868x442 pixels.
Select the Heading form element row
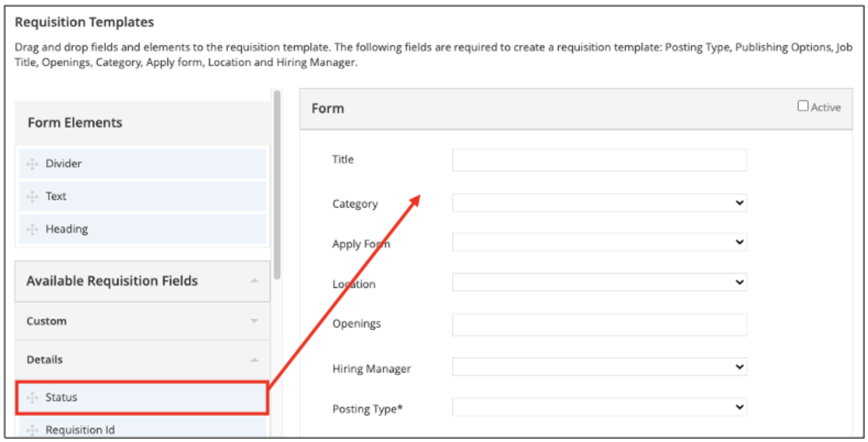point(142,229)
